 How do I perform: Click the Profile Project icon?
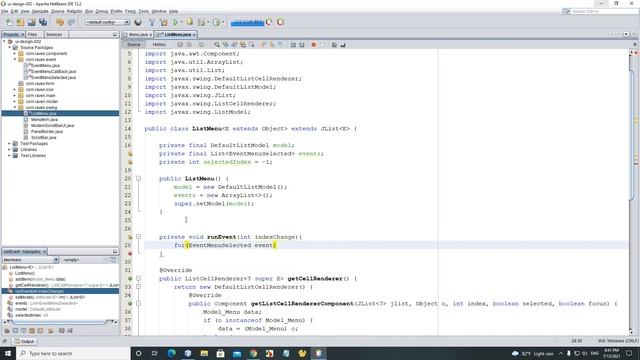point(216,22)
